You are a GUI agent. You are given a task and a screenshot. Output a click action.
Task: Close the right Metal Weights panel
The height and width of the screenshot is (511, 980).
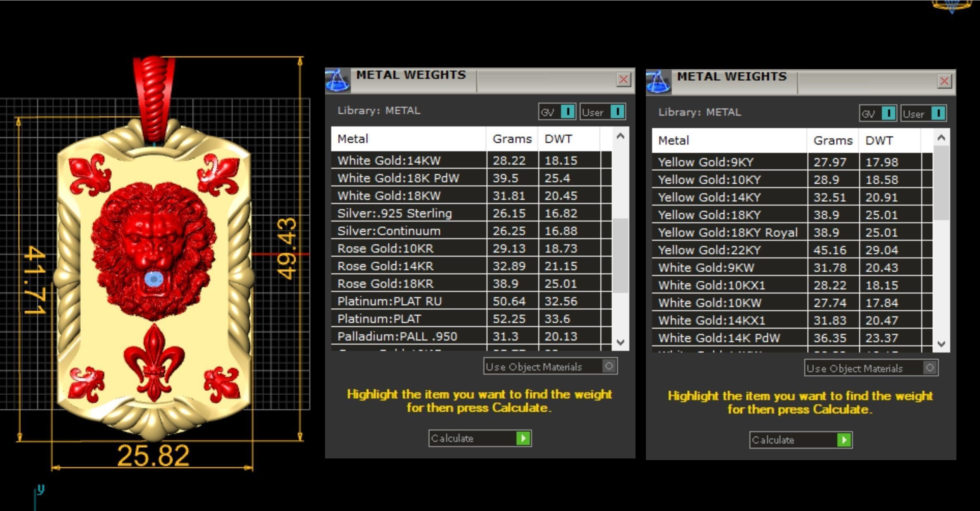(944, 81)
